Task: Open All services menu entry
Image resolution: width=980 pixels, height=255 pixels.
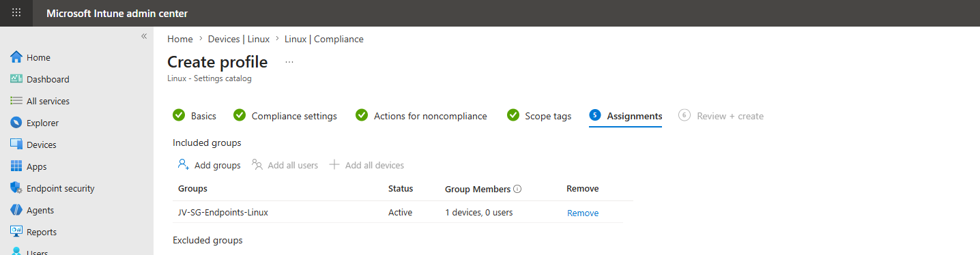Action: (x=48, y=102)
